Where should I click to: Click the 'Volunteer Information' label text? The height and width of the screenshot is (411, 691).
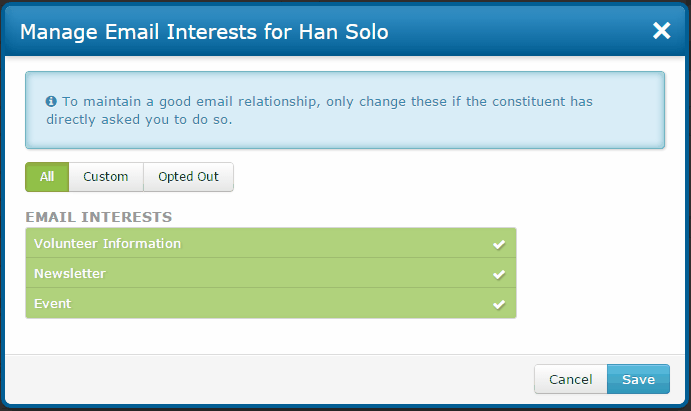coord(108,243)
